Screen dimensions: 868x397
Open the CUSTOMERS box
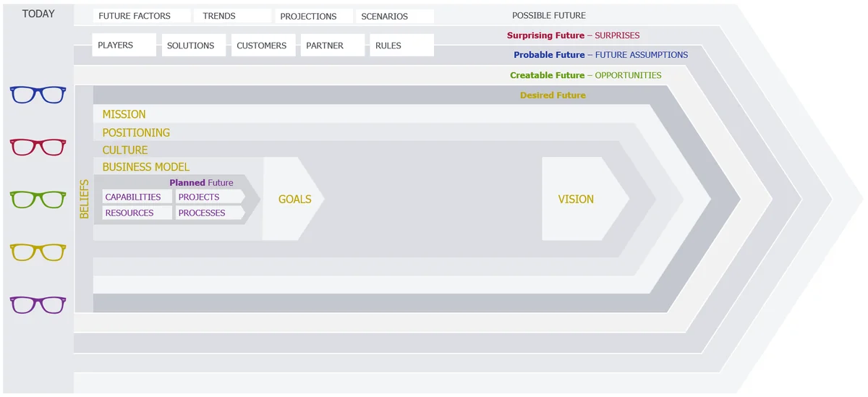tap(263, 45)
